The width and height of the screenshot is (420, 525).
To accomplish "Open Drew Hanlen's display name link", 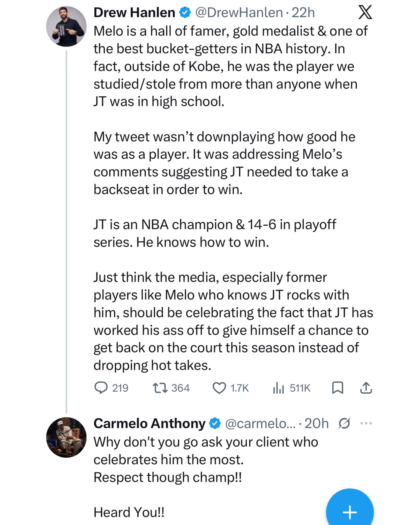I will [134, 13].
